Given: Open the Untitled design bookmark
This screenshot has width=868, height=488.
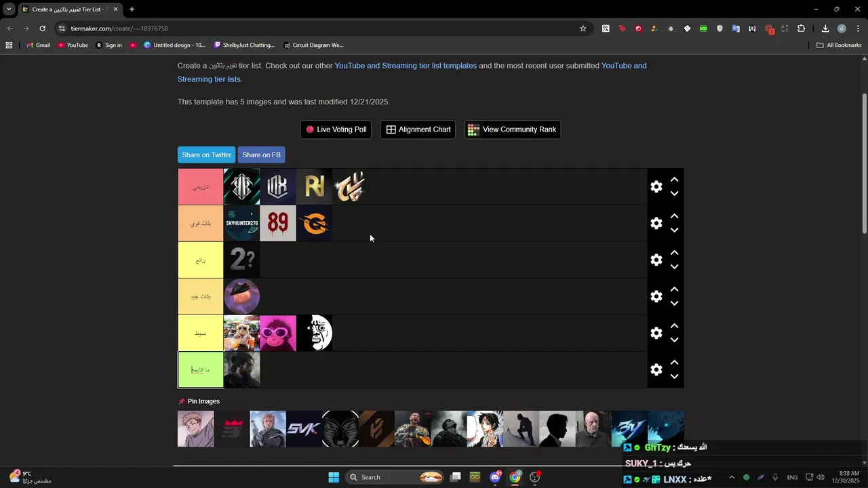Looking at the screenshot, I should tap(174, 45).
